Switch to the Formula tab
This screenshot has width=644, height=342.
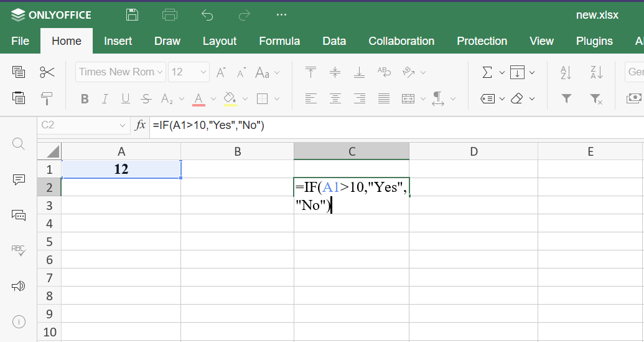[x=279, y=41]
